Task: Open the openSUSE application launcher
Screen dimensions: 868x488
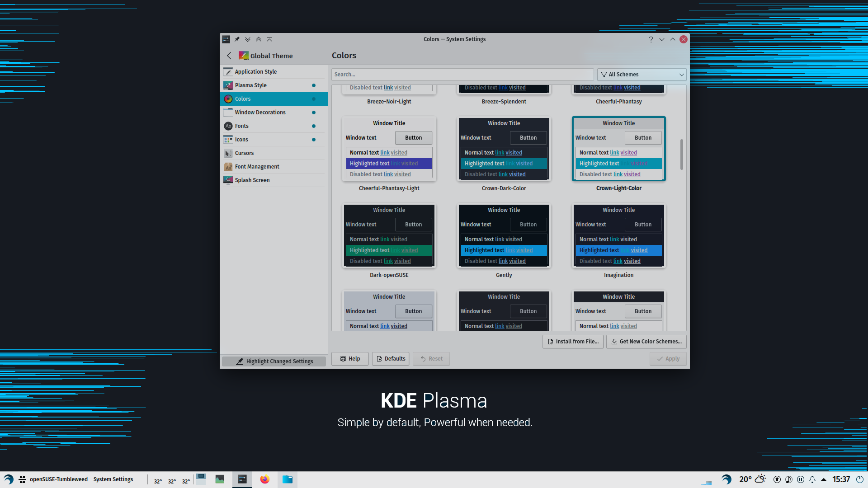Action: click(x=9, y=479)
